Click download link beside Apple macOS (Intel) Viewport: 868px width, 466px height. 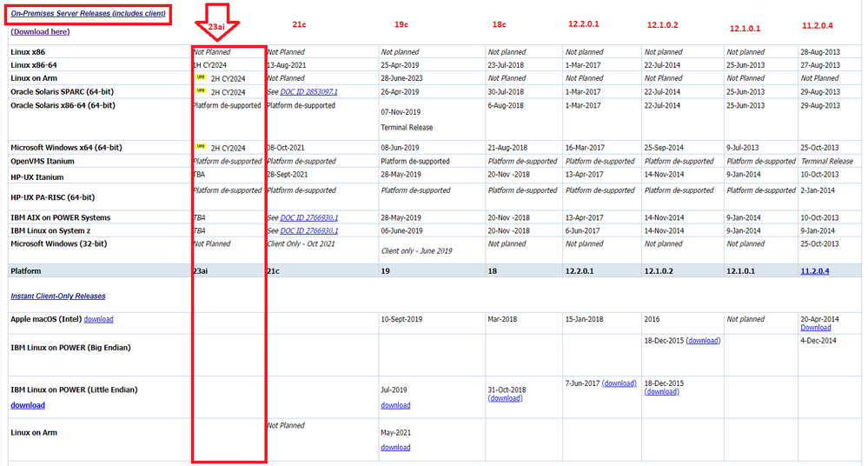pyautogui.click(x=98, y=319)
